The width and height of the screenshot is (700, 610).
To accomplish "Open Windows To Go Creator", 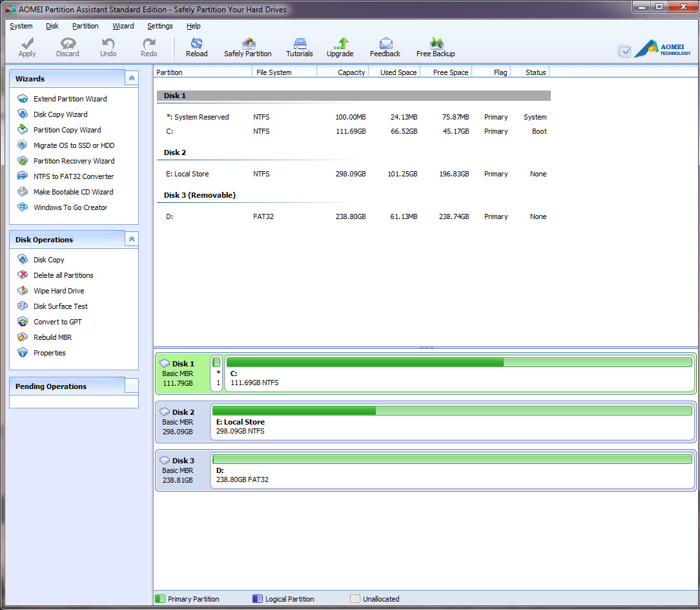I will click(x=70, y=207).
